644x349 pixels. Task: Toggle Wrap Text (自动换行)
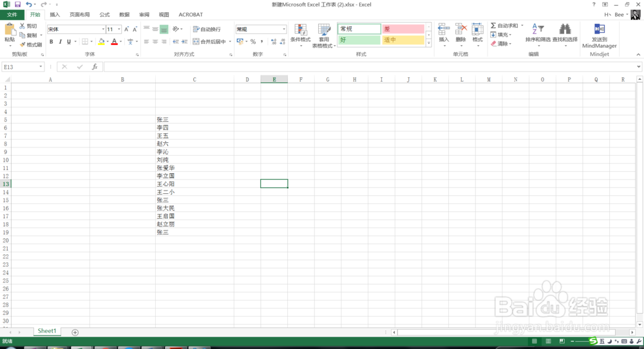click(207, 29)
